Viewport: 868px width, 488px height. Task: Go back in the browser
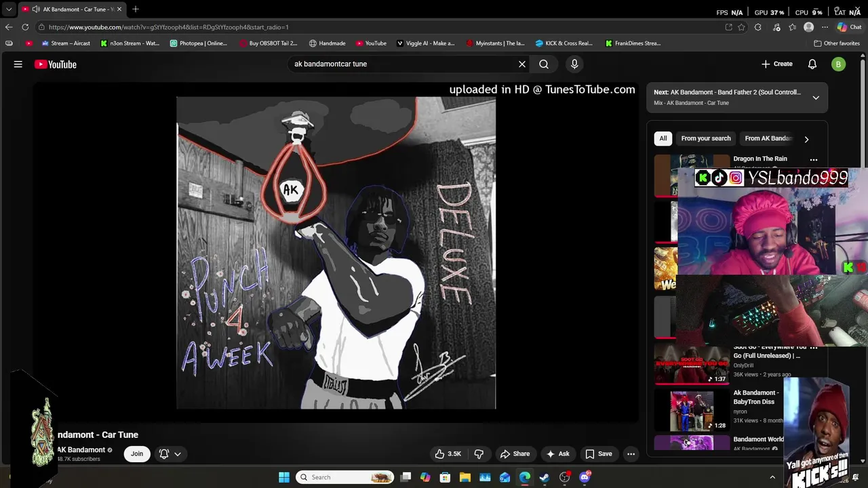point(9,27)
